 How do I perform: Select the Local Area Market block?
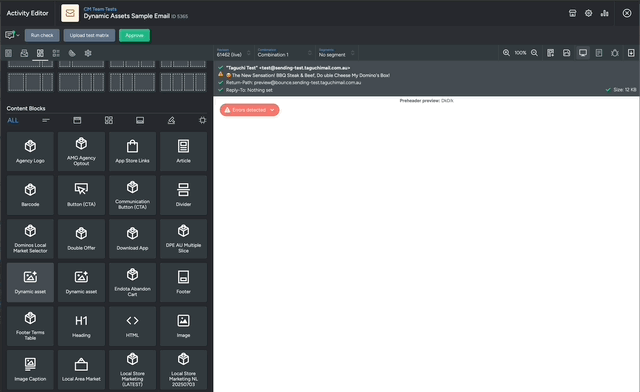81,370
